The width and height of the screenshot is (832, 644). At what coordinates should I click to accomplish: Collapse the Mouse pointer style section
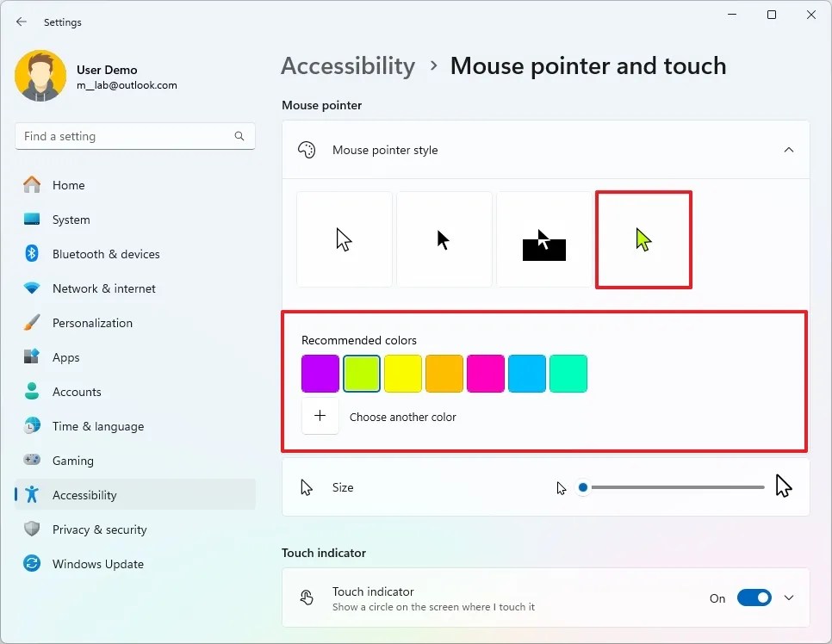[x=789, y=149]
